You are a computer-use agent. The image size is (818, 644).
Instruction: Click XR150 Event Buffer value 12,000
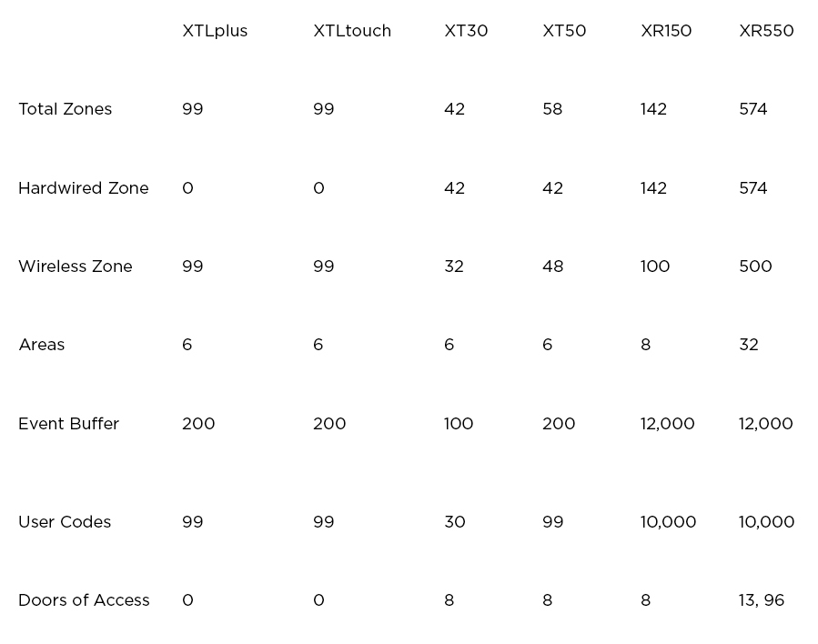[x=668, y=424]
